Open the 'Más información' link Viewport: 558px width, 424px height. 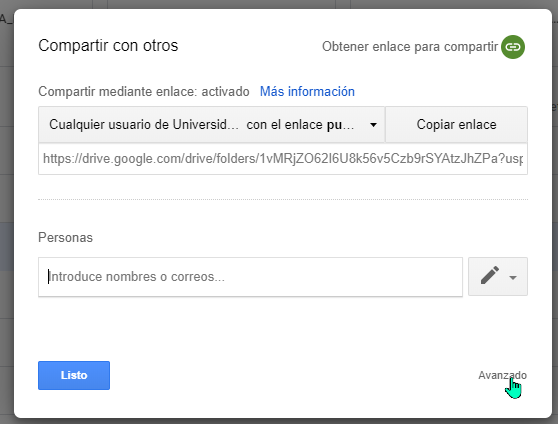pyautogui.click(x=307, y=91)
